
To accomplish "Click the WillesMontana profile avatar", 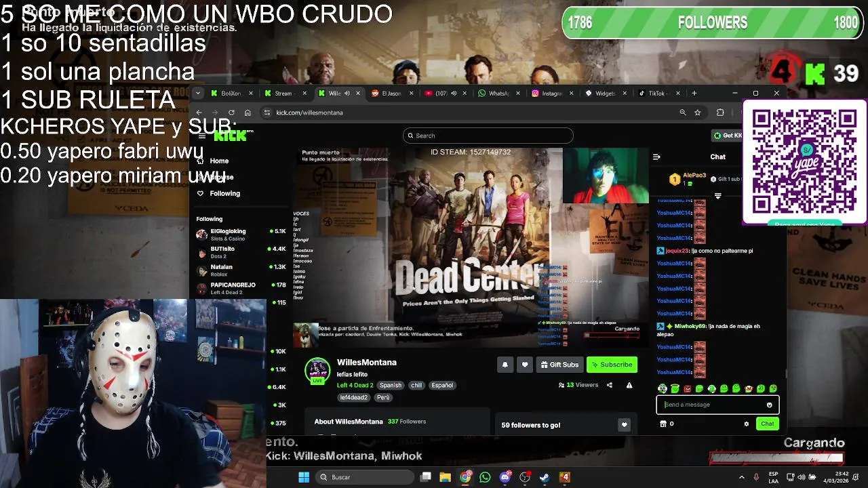I will point(317,370).
